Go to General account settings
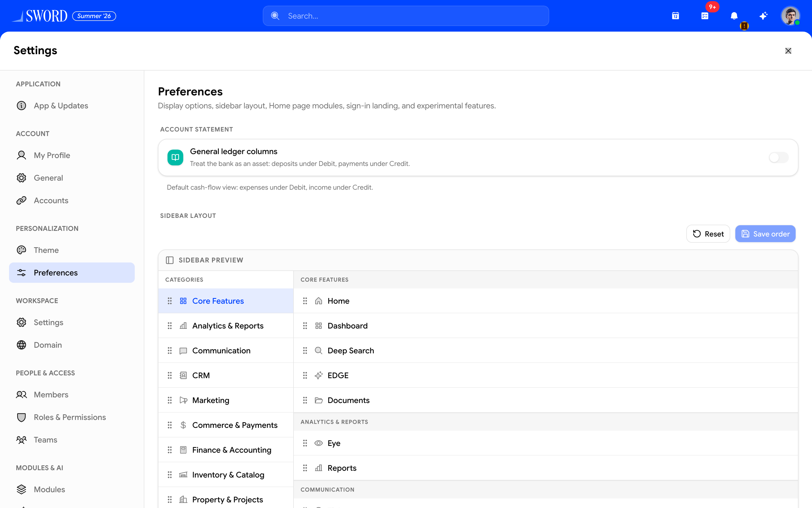The image size is (812, 508). (72, 178)
